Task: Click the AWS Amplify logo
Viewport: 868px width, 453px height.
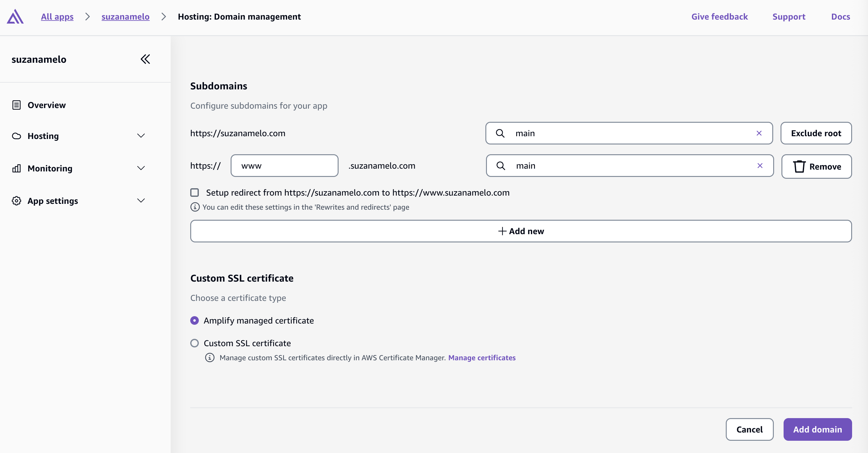Action: click(15, 17)
